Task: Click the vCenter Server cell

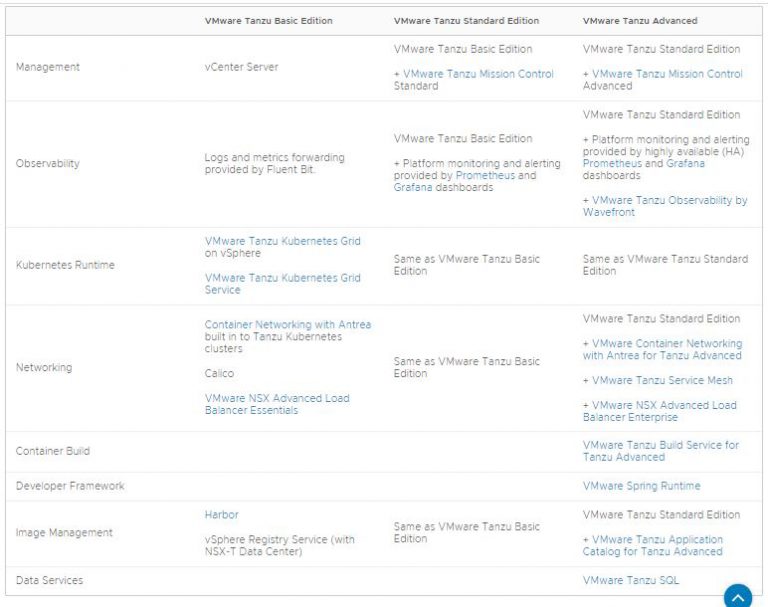Action: (241, 67)
